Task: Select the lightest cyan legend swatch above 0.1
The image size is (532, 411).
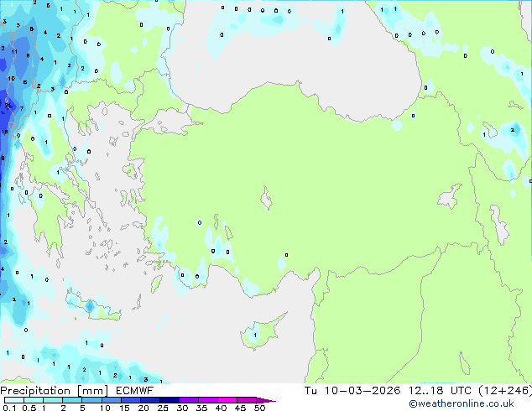Action: coord(14,400)
